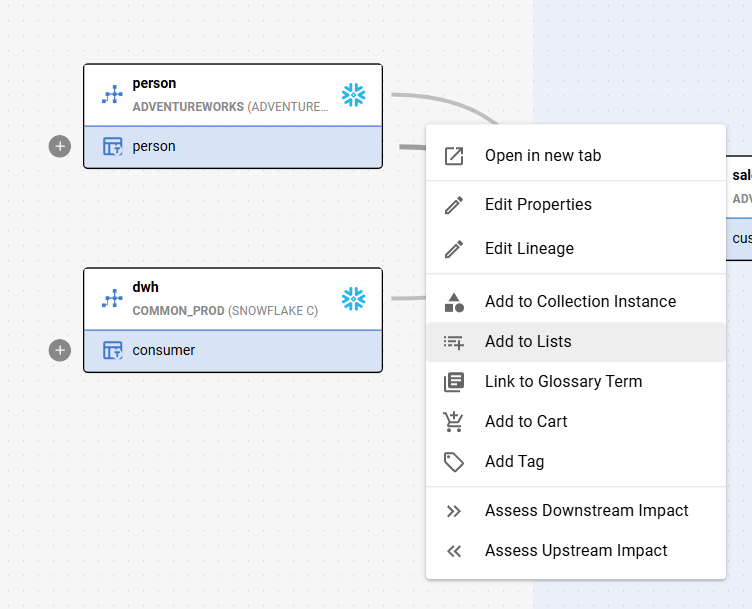
Task: Click the table icon next to consumer
Action: [x=113, y=350]
